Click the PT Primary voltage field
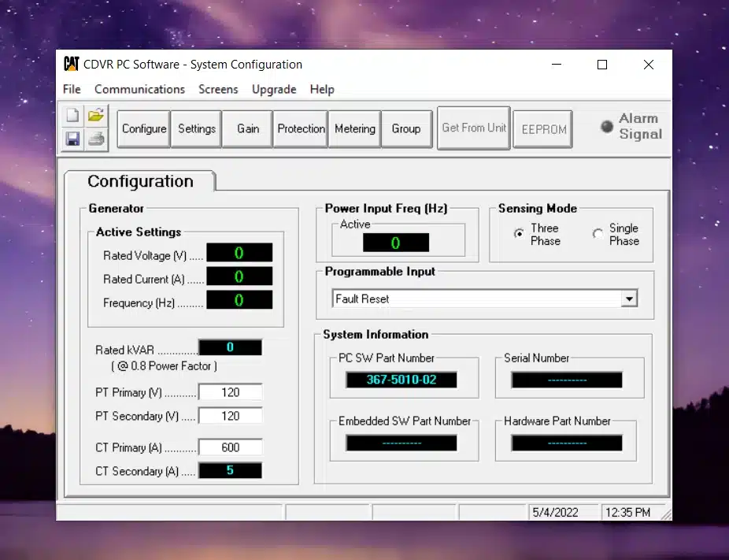 230,392
